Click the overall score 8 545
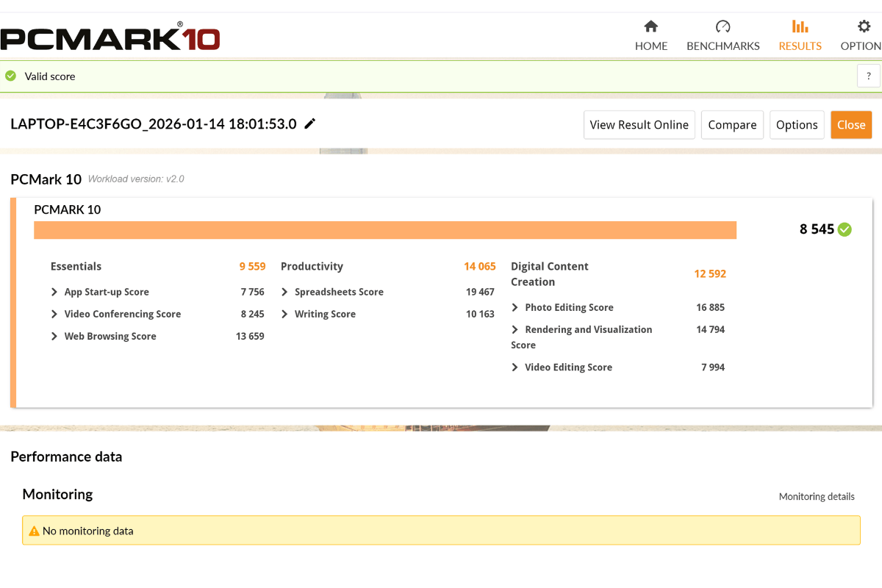Screen dimensions: 882x588 pyautogui.click(x=817, y=229)
